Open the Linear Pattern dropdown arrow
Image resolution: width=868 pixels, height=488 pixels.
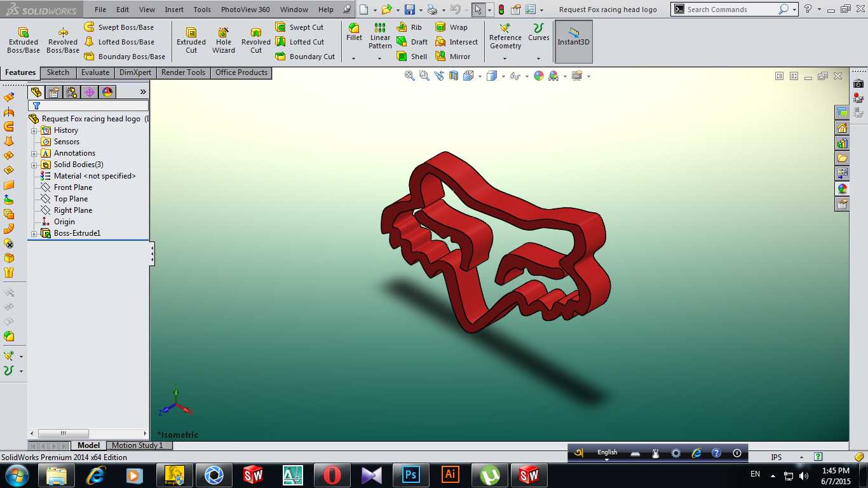[x=380, y=58]
